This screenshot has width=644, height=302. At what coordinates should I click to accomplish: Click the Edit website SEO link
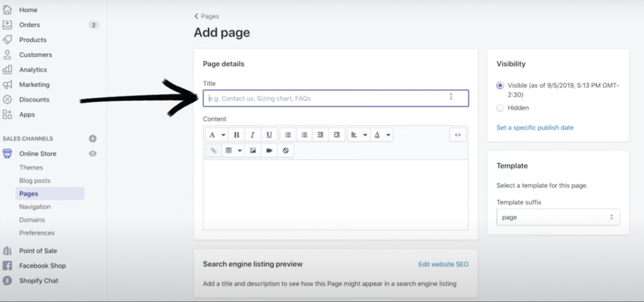[443, 264]
